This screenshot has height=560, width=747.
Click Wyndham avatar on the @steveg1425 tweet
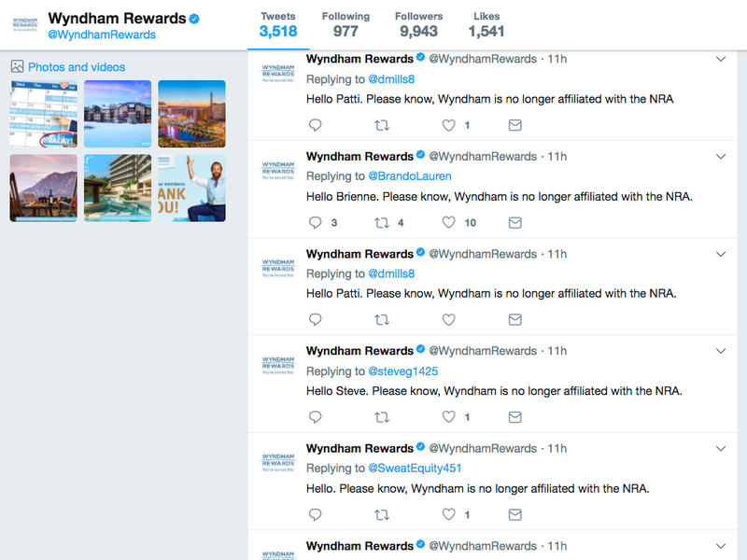[278, 365]
